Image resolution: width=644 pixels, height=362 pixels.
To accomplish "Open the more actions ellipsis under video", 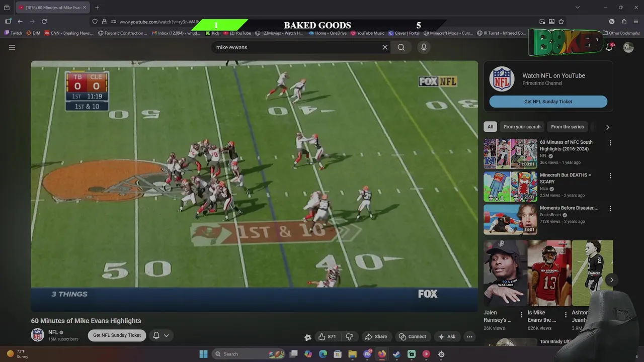I will [469, 336].
